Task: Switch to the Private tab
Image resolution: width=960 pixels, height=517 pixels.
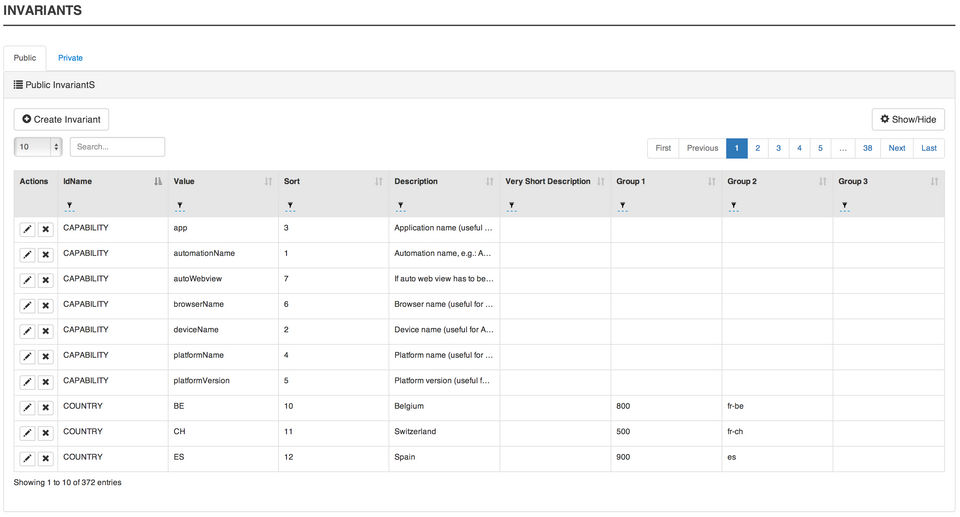Action: [x=70, y=58]
